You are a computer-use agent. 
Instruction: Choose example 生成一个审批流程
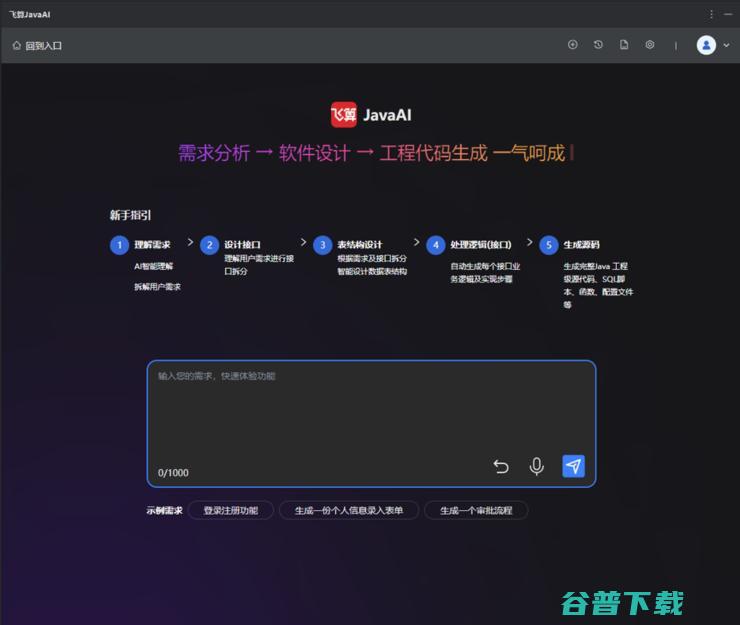[476, 510]
